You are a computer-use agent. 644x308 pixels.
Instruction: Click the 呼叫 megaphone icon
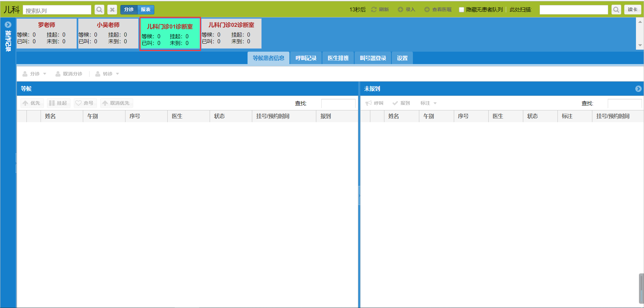pos(368,103)
